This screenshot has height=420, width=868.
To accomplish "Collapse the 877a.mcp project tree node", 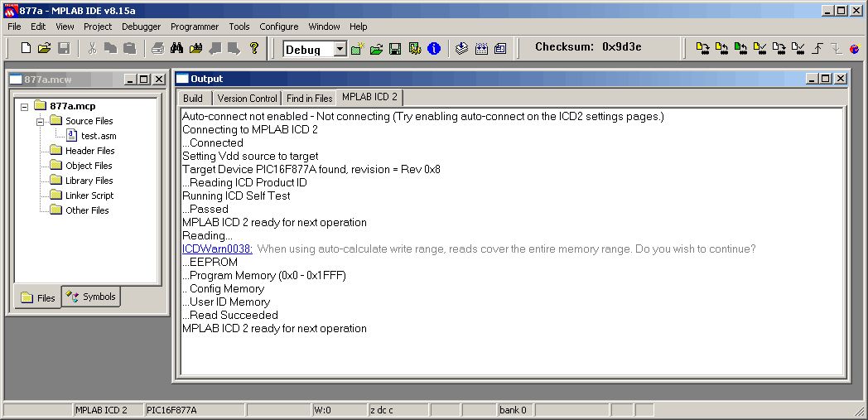I will click(24, 106).
